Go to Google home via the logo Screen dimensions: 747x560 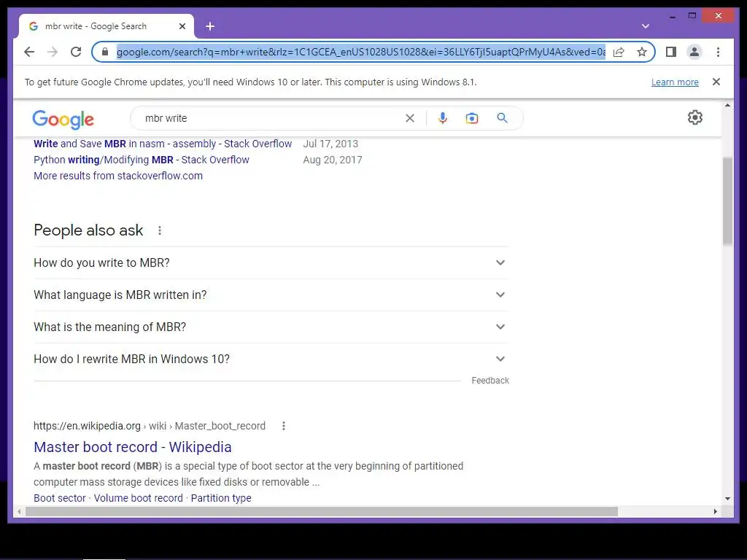coord(63,119)
